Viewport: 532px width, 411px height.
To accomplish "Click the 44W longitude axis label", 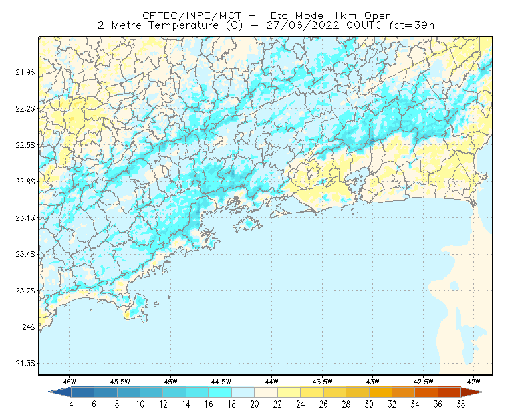I will click(271, 382).
